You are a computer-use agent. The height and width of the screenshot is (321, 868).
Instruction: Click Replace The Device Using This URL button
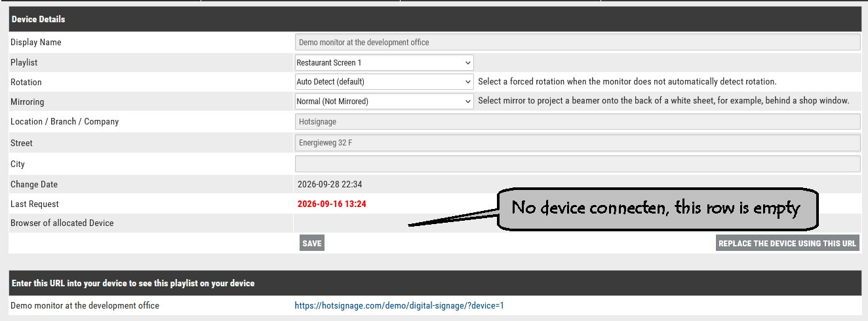(x=787, y=243)
